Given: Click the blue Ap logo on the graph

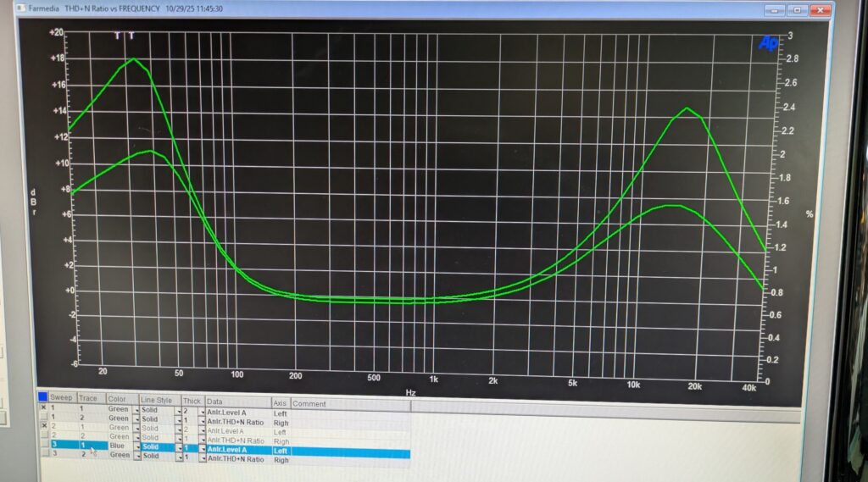Looking at the screenshot, I should click(768, 43).
